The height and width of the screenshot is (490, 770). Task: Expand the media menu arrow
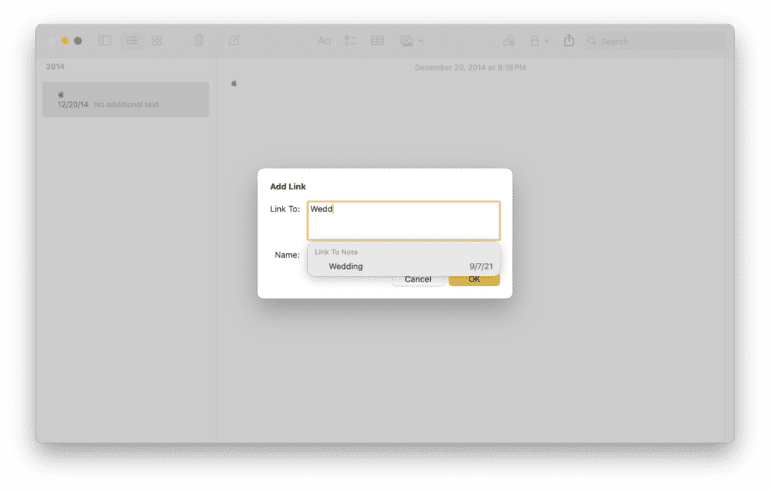(x=421, y=41)
